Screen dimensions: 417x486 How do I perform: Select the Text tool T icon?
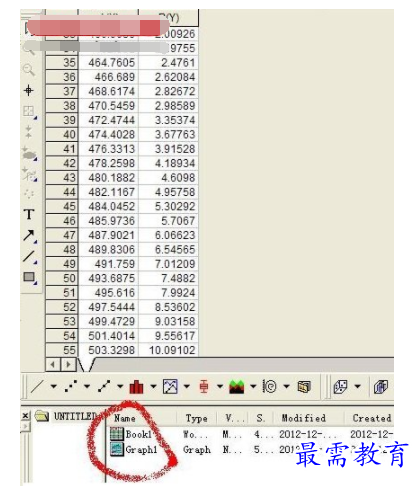pyautogui.click(x=29, y=214)
